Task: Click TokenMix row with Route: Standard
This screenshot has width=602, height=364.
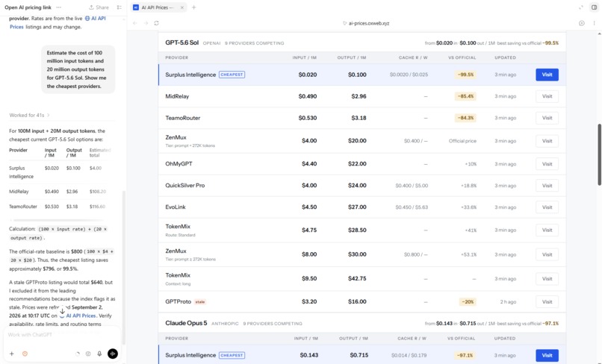Action: point(362,230)
